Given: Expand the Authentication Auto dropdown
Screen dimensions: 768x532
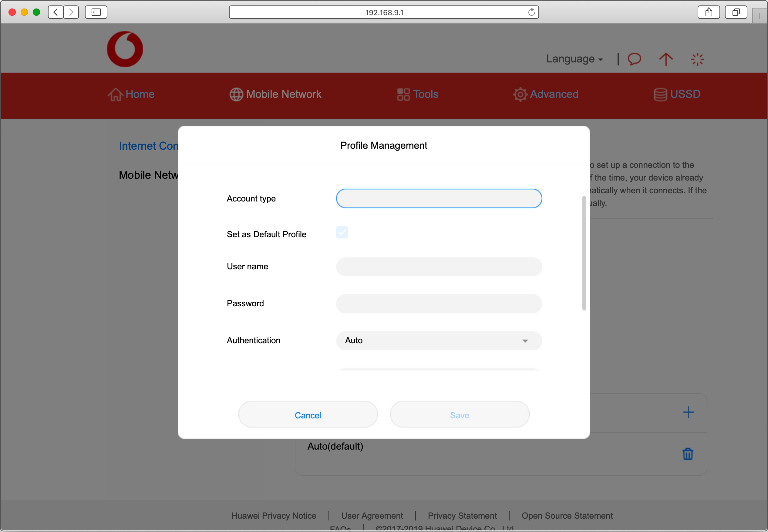Looking at the screenshot, I should [439, 340].
